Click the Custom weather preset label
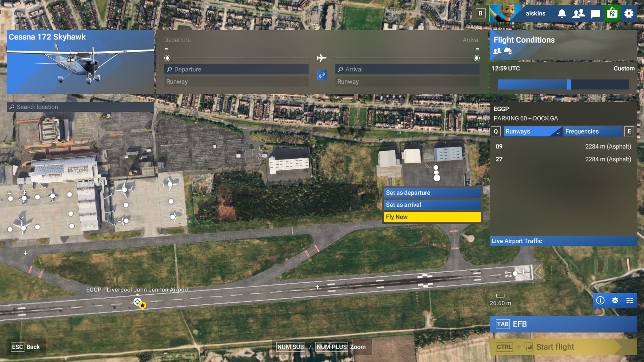This screenshot has height=362, width=644. [x=624, y=68]
